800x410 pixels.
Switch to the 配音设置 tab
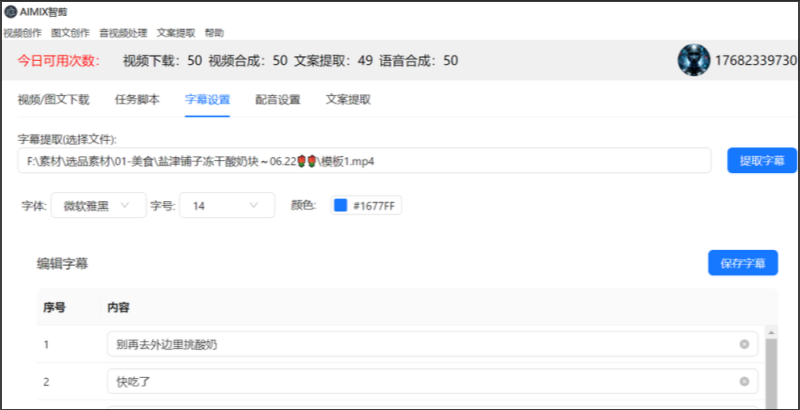277,100
